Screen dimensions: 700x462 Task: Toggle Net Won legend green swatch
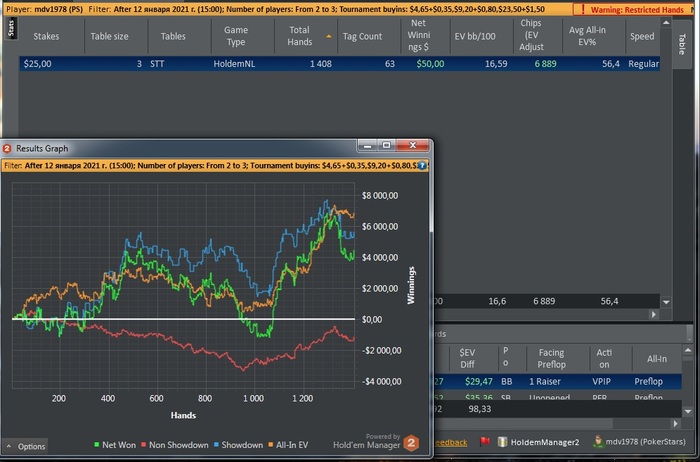(x=96, y=445)
